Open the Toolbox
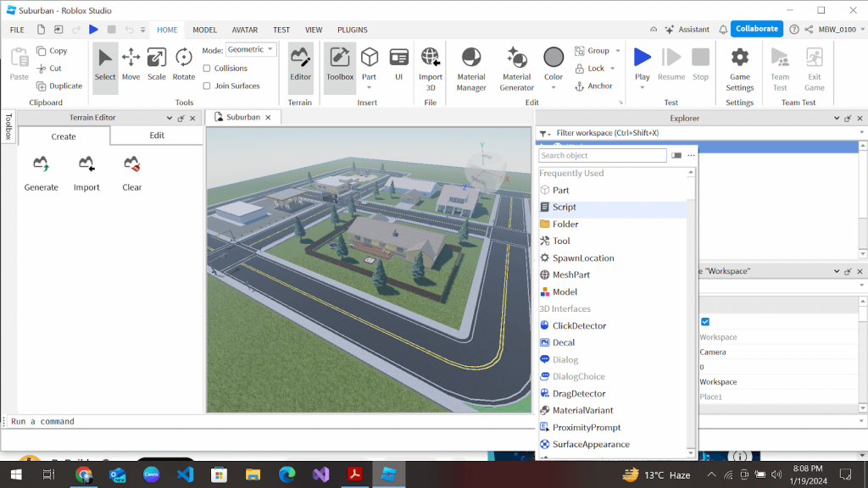 (339, 65)
